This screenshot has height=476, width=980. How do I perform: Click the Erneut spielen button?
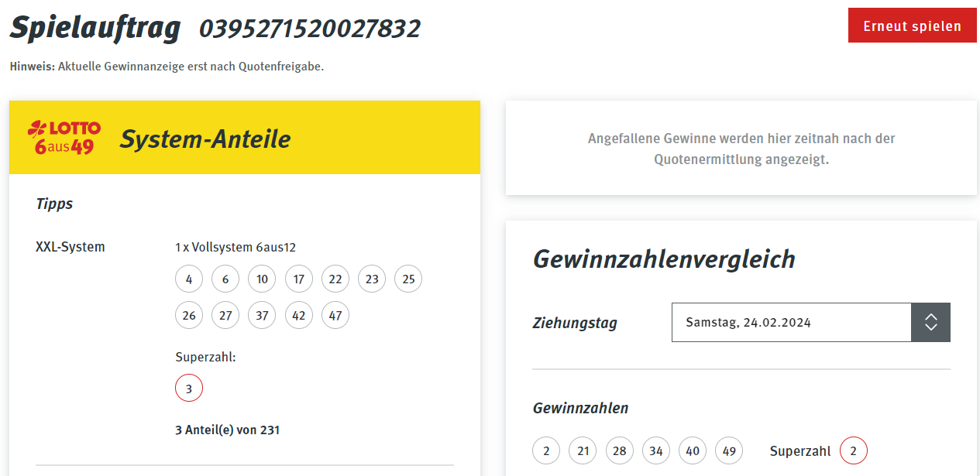click(x=912, y=26)
